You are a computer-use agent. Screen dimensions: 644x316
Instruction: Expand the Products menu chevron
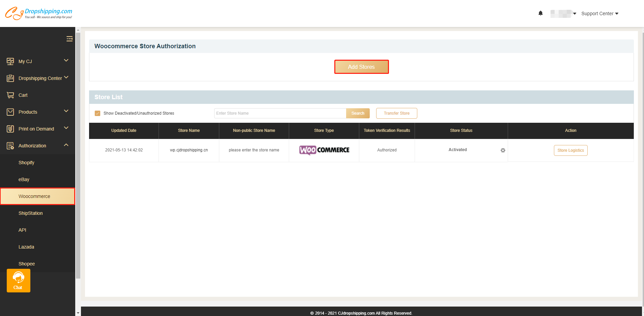[x=66, y=111]
